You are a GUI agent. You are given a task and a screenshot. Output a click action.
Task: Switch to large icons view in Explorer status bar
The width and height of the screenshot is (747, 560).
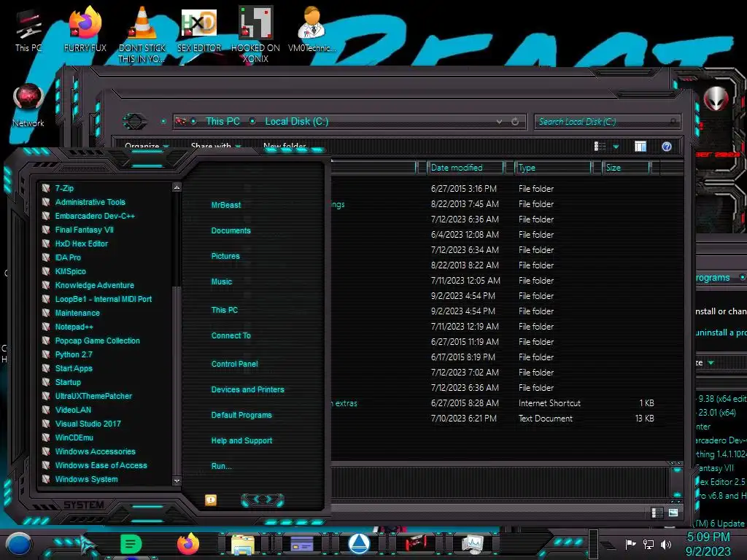[x=673, y=513]
